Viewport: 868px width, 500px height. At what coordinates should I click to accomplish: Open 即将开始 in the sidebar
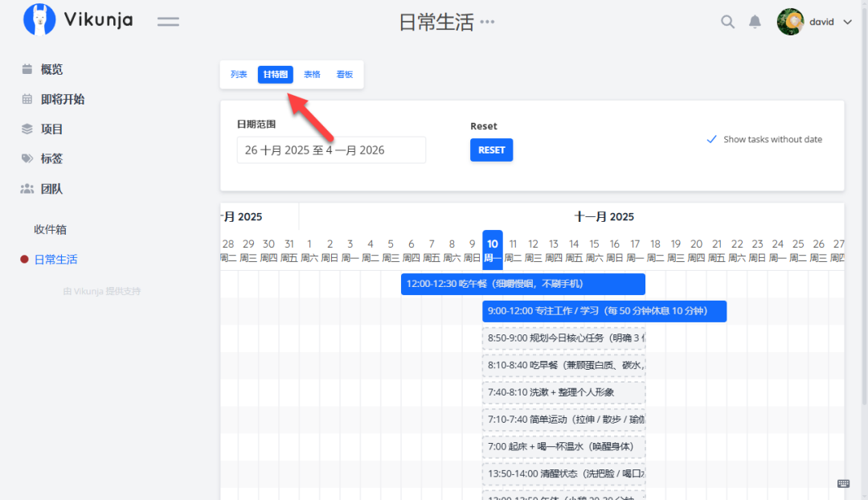[63, 99]
